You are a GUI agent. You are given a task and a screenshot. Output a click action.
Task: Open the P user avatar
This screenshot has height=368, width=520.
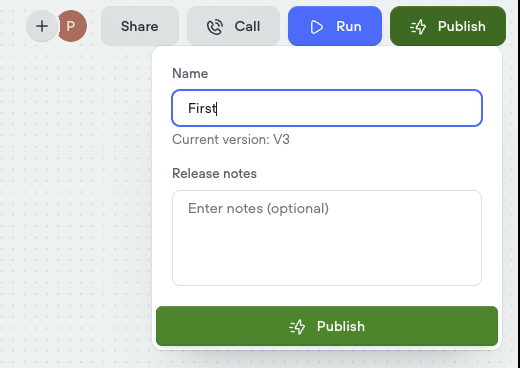pyautogui.click(x=72, y=26)
